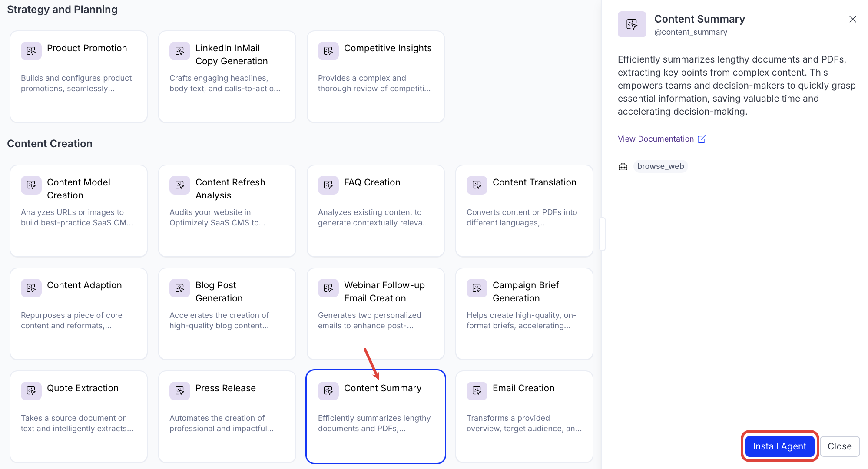Dismiss the panel with the X icon
The height and width of the screenshot is (469, 868).
tap(853, 19)
